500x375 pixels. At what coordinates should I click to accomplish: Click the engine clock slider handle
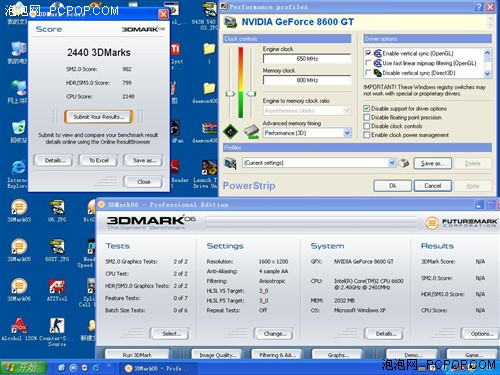[230, 94]
